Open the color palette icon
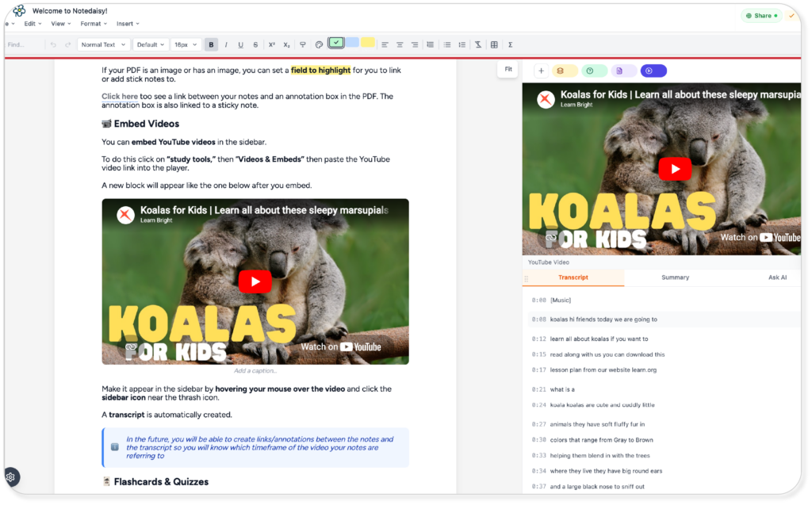 319,45
